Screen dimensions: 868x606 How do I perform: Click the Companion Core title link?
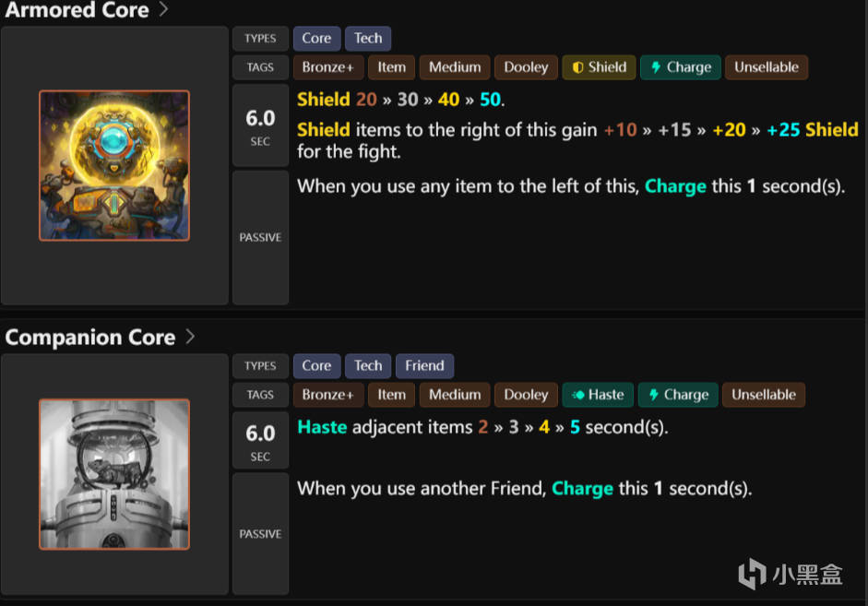click(x=90, y=338)
